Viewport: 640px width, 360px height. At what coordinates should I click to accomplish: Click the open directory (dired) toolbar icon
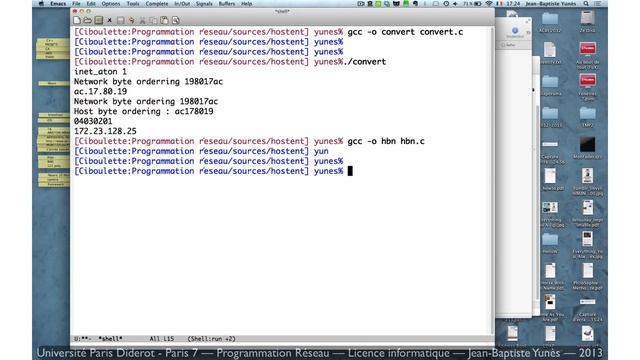coord(98,20)
